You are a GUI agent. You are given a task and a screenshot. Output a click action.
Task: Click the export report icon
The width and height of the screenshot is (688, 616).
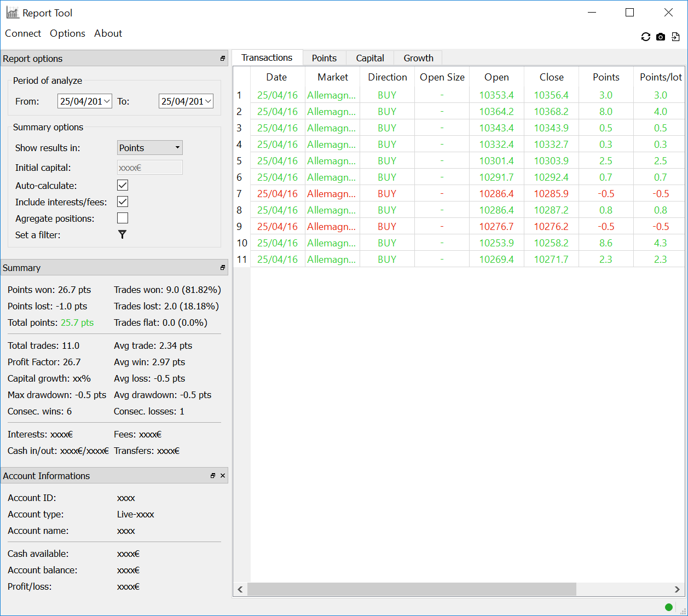pos(675,37)
